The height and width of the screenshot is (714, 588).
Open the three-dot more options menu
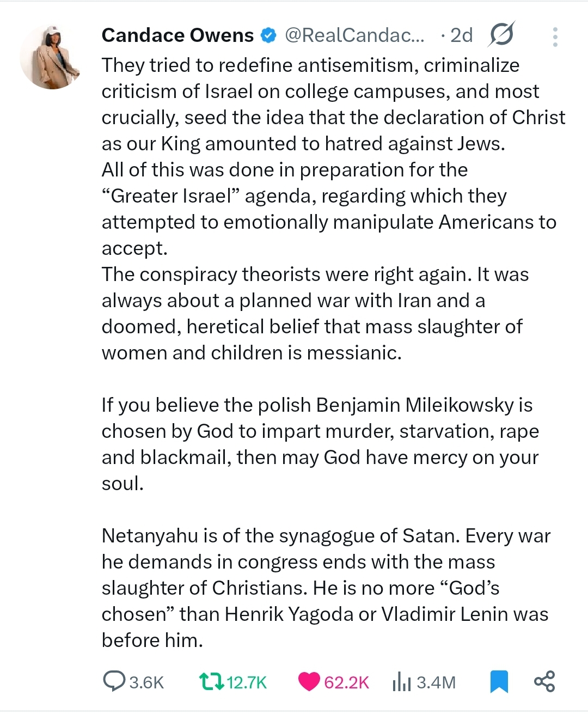(555, 36)
